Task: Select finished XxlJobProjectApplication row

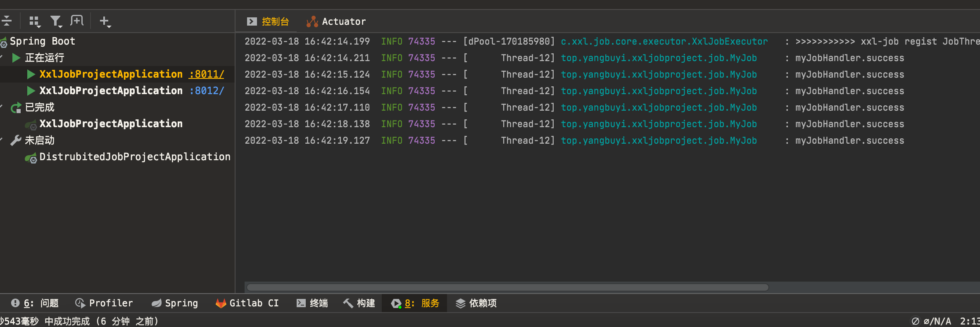Action: click(117, 124)
